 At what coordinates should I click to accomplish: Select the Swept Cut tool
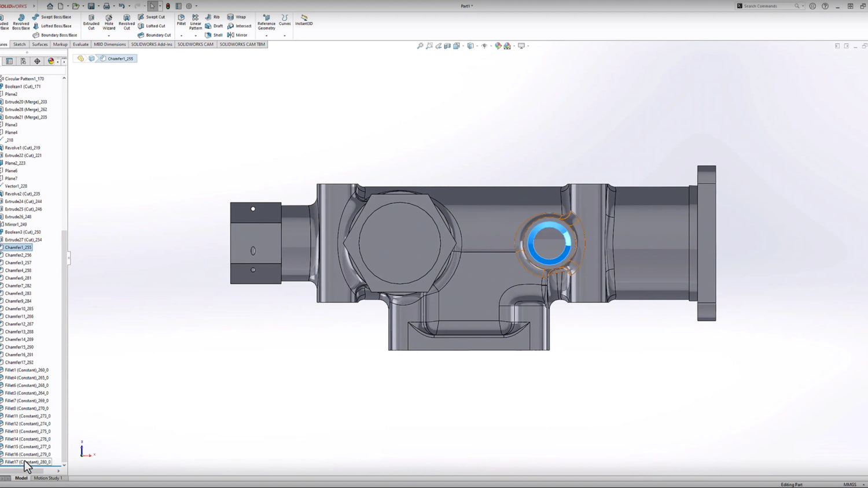coord(152,17)
